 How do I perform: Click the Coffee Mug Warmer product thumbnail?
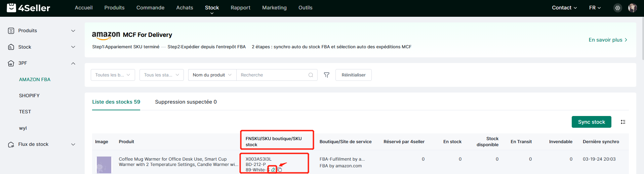(x=104, y=165)
